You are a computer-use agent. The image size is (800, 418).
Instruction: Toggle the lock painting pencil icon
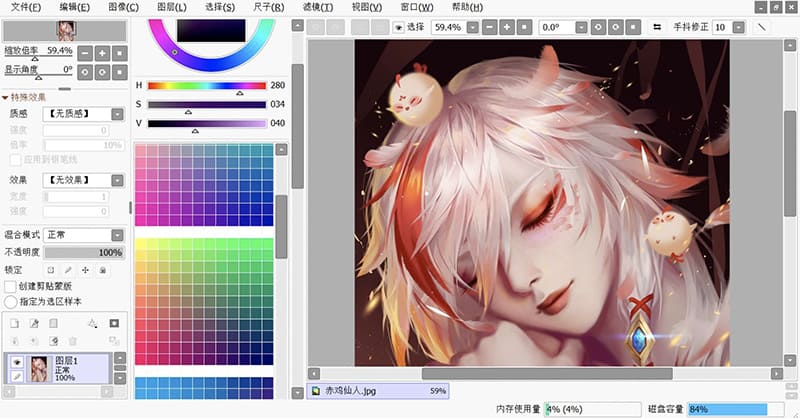[68, 270]
